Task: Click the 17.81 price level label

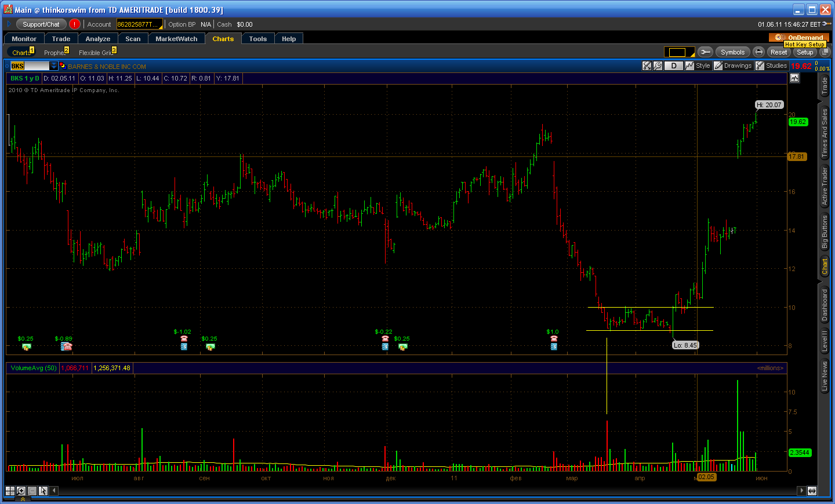Action: coord(797,156)
